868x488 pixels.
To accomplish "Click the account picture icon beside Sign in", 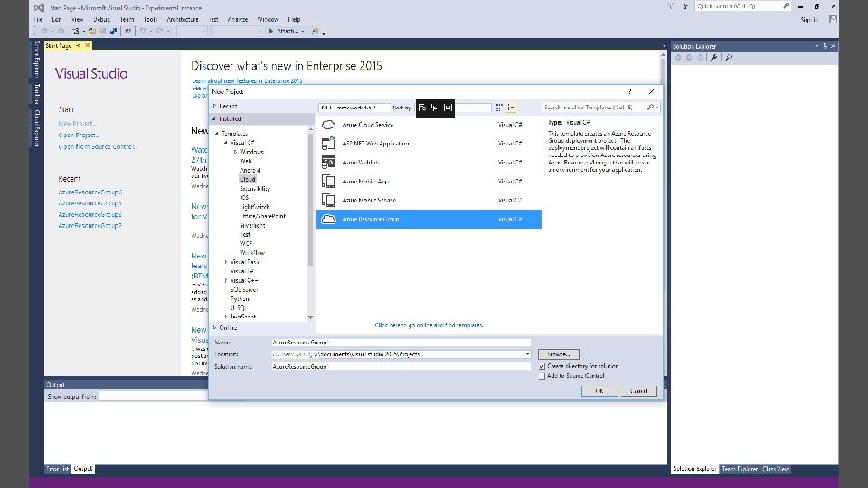I will (x=833, y=19).
